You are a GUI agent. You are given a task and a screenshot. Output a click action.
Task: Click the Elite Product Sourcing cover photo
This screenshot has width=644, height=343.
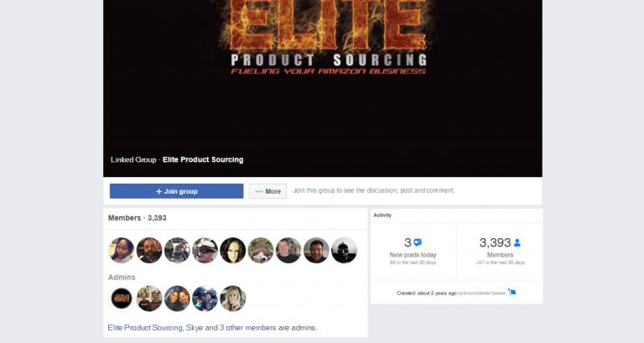tap(322, 88)
